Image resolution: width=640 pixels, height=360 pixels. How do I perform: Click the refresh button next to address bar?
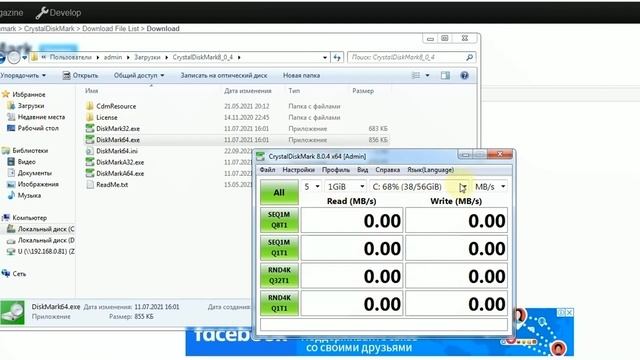click(x=337, y=58)
